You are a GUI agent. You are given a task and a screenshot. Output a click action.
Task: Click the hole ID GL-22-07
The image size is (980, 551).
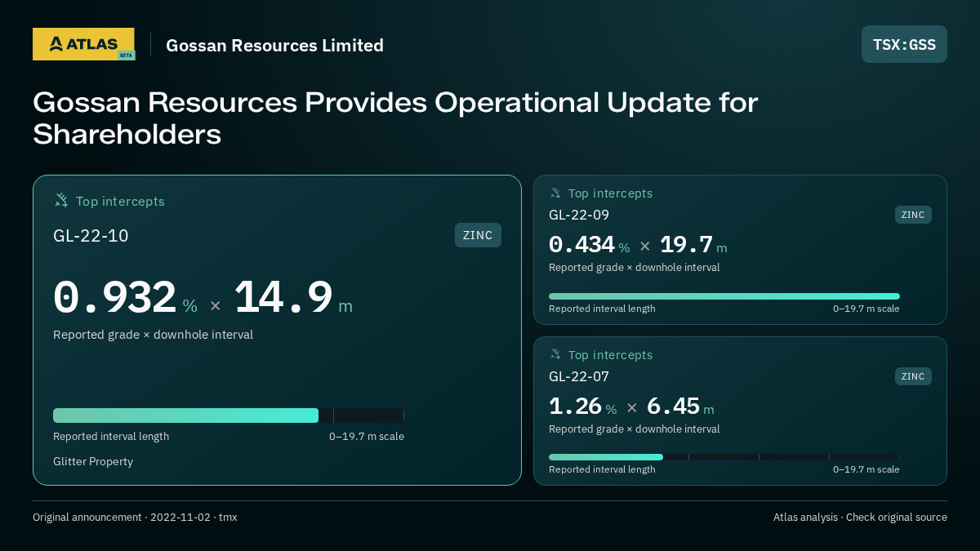579,376
